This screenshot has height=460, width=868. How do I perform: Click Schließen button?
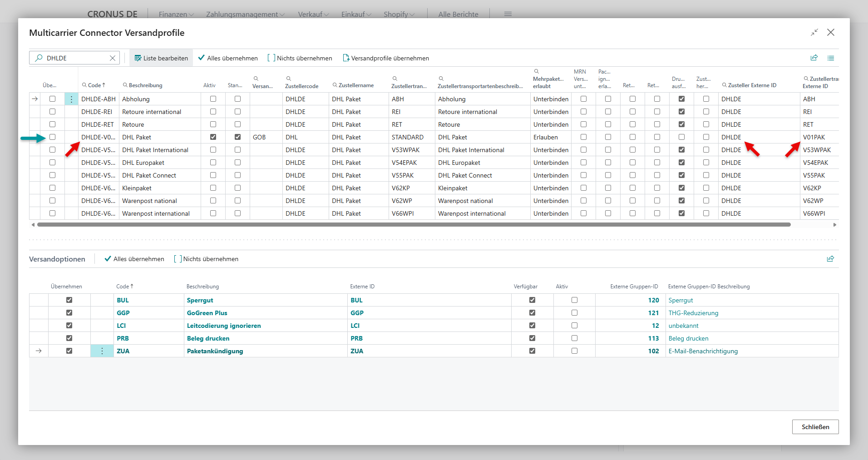point(815,427)
